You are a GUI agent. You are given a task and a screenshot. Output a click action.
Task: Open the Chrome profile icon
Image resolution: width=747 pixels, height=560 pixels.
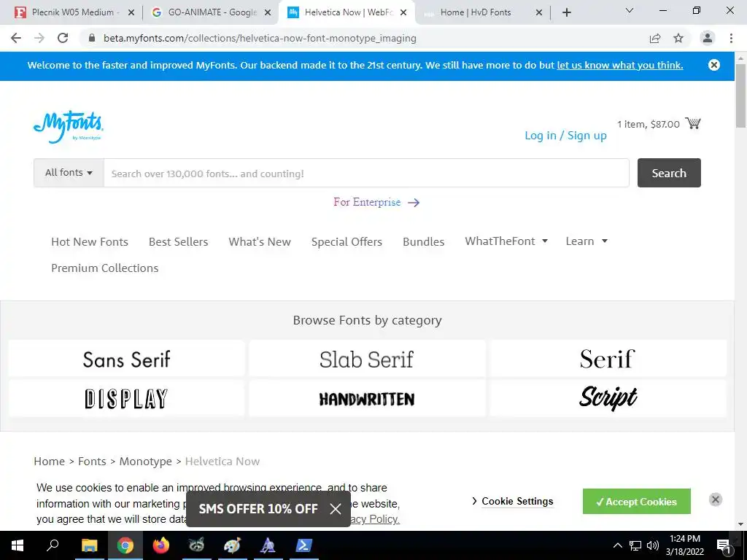pos(708,38)
